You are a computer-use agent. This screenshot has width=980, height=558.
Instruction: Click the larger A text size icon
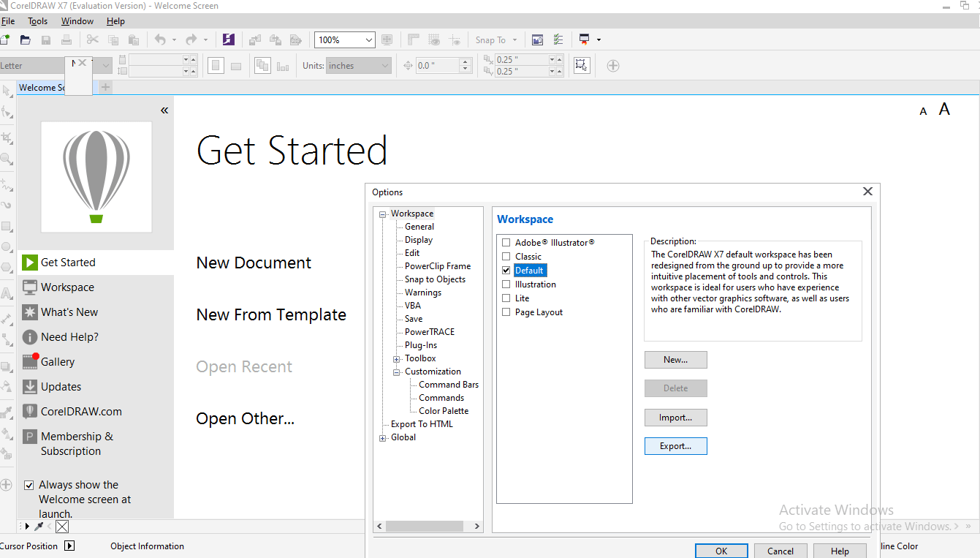(x=944, y=109)
